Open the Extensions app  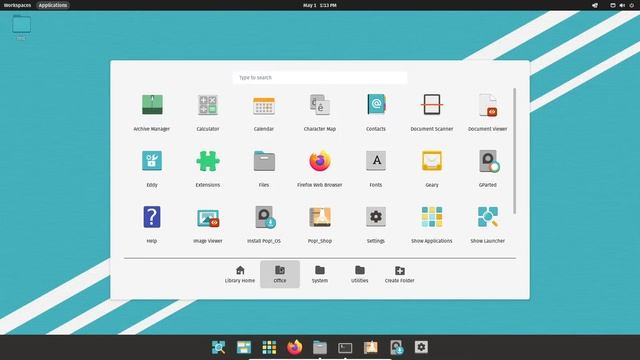(208, 168)
